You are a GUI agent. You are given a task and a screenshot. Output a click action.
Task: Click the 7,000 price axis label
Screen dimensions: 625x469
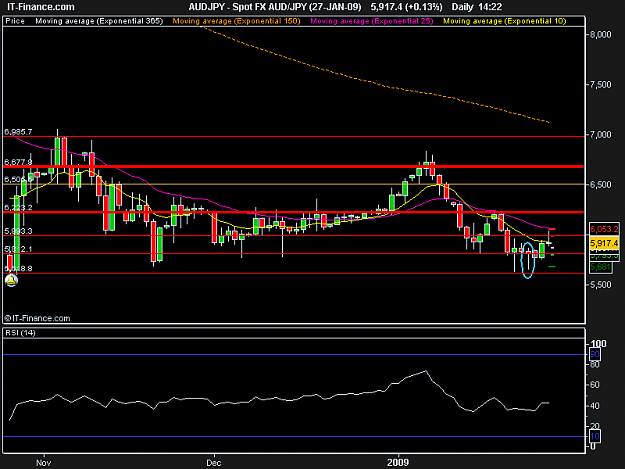point(601,135)
